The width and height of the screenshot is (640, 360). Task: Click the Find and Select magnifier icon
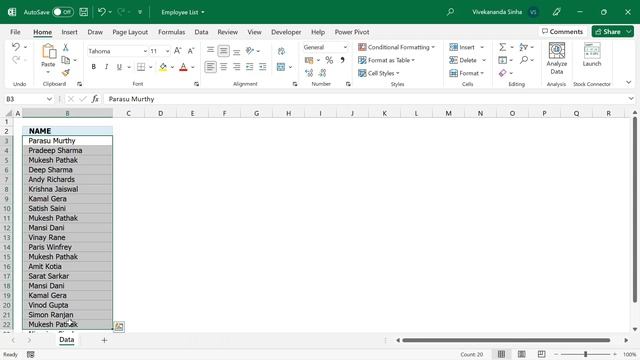(524, 60)
